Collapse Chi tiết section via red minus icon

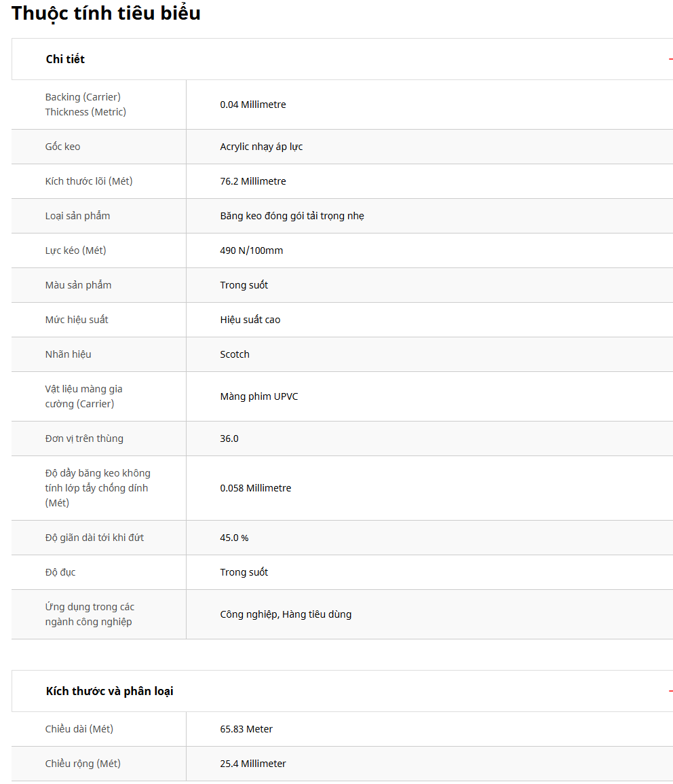click(670, 59)
